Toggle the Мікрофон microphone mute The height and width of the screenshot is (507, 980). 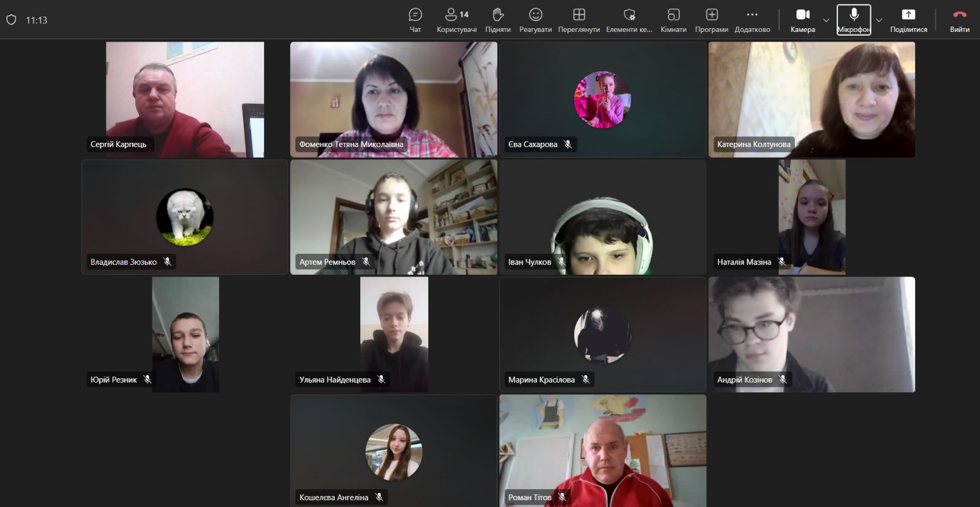point(854,20)
